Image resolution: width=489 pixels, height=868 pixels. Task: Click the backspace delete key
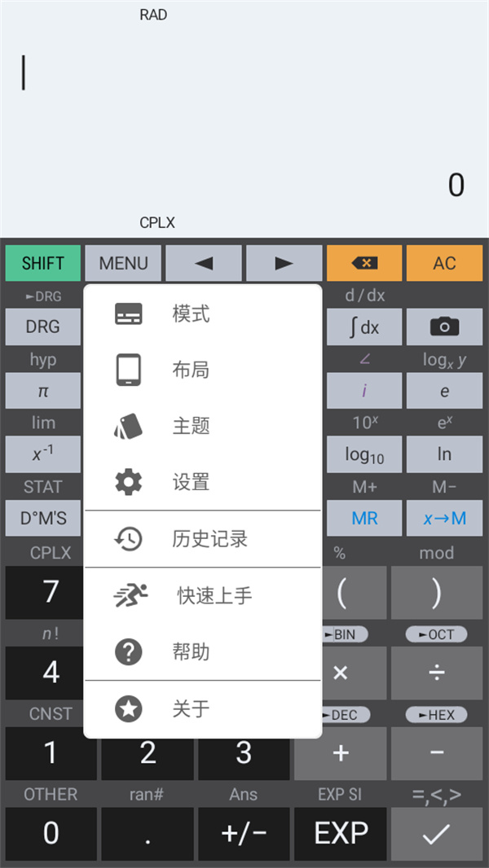point(364,263)
